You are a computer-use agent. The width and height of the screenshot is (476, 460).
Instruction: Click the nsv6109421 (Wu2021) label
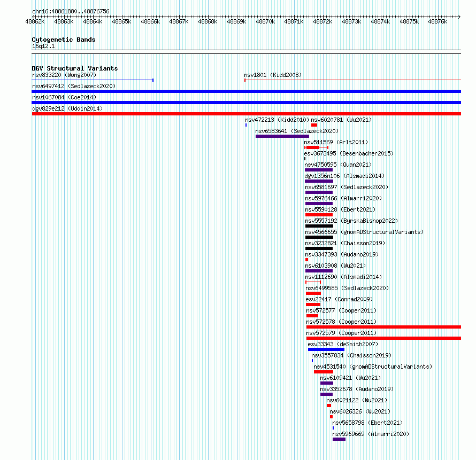tap(350, 378)
